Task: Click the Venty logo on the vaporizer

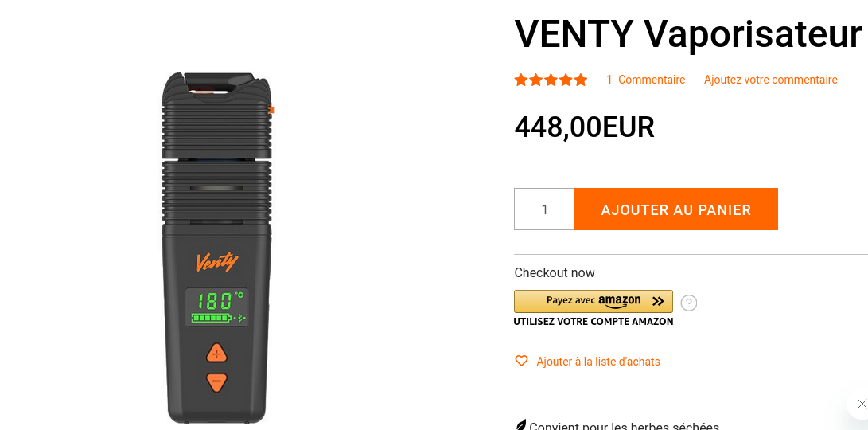Action: pyautogui.click(x=217, y=261)
